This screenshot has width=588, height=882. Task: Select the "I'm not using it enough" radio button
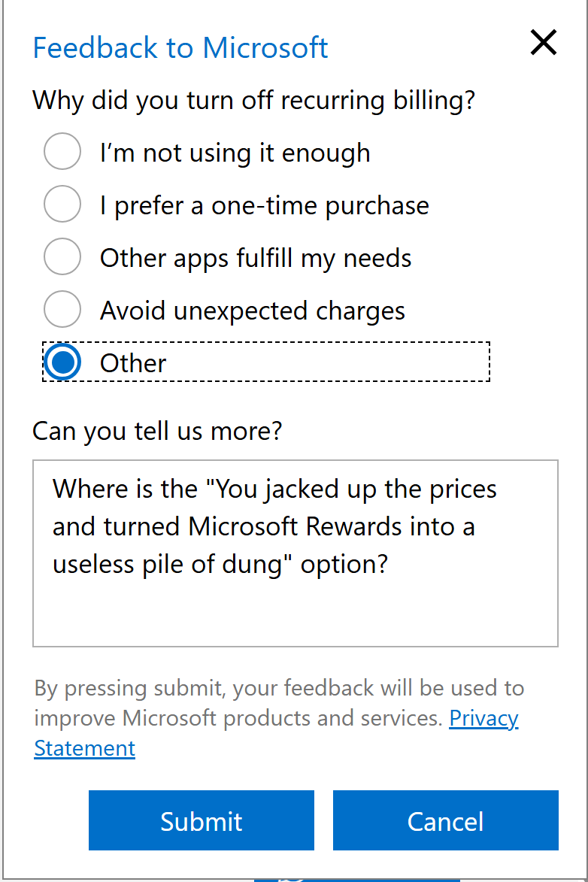62,152
